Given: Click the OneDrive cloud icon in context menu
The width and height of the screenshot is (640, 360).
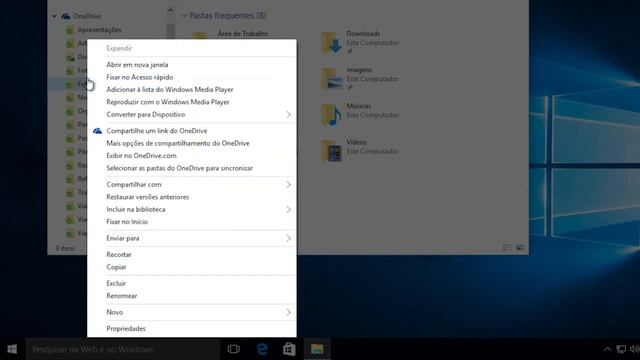Looking at the screenshot, I should (97, 131).
